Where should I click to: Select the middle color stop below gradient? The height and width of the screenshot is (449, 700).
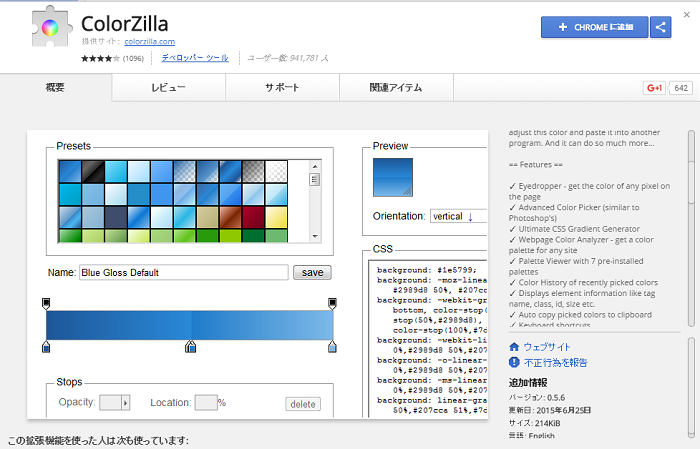191,346
